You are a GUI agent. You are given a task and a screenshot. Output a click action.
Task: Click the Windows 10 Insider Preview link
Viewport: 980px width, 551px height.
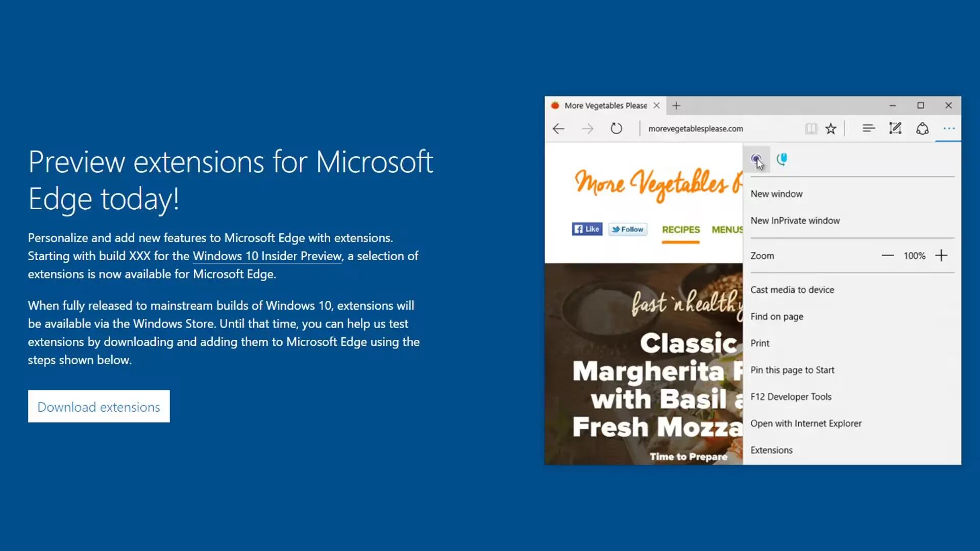[266, 256]
